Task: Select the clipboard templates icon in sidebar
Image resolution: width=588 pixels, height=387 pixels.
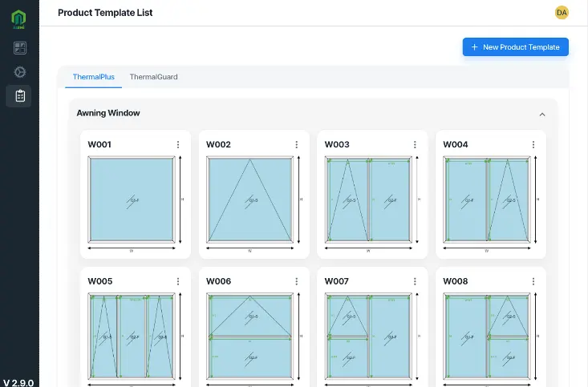Action: point(18,96)
